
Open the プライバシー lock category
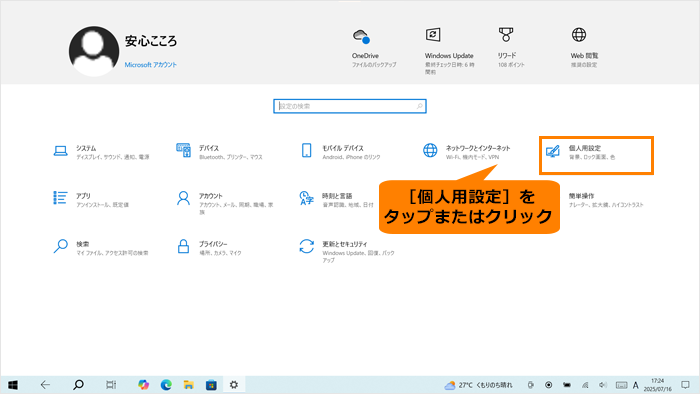[x=209, y=248]
